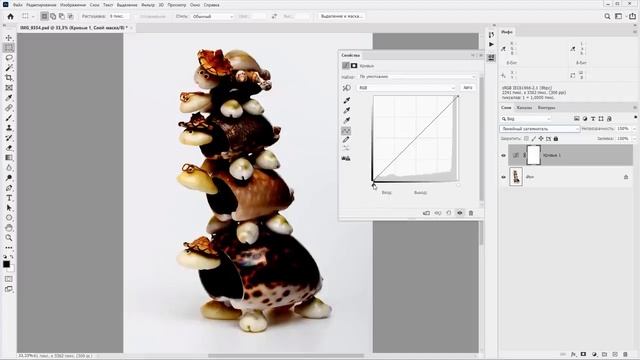Open the RGB channel dropdown in Curves

[x=406, y=88]
